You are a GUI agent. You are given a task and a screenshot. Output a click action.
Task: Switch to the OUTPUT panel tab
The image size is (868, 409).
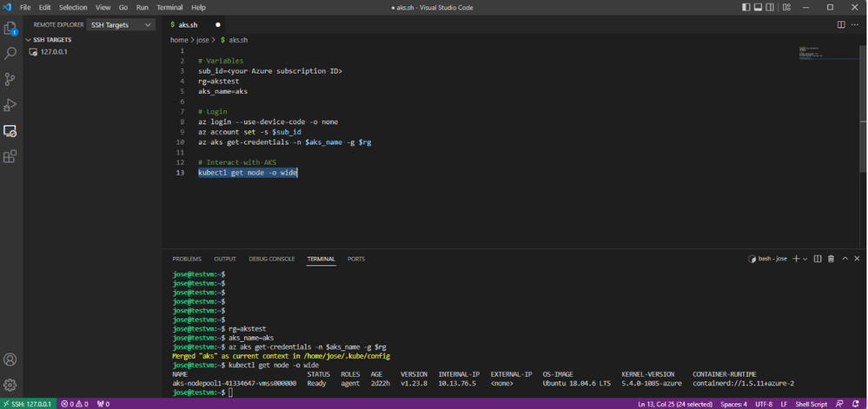click(225, 259)
